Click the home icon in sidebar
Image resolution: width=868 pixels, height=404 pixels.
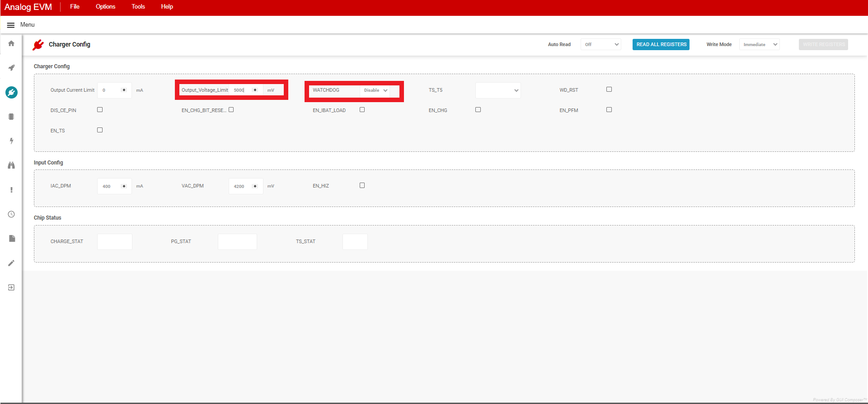[x=11, y=43]
